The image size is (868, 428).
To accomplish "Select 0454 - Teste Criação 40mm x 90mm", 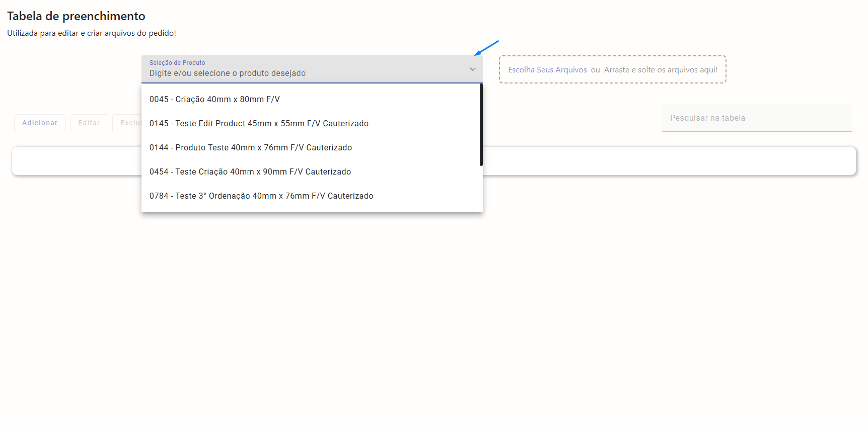I will (x=250, y=172).
